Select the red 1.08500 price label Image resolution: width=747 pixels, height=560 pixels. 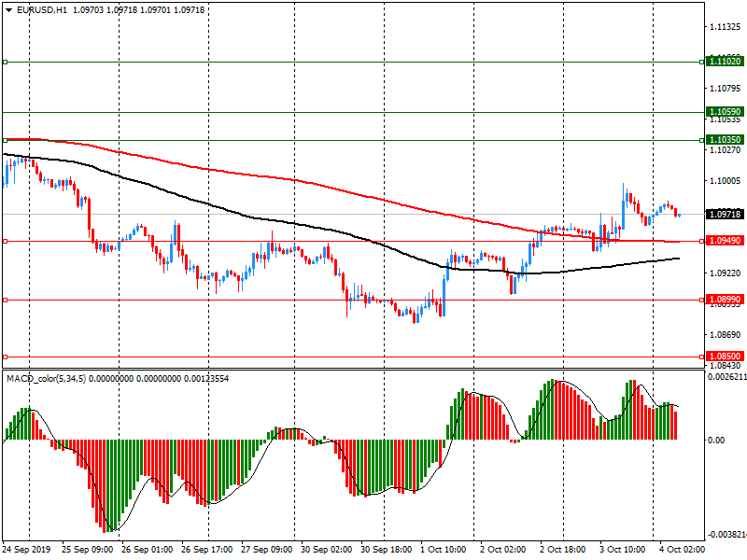[725, 357]
